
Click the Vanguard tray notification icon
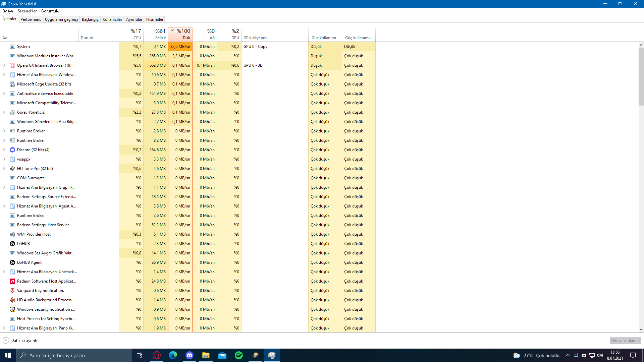click(12, 291)
